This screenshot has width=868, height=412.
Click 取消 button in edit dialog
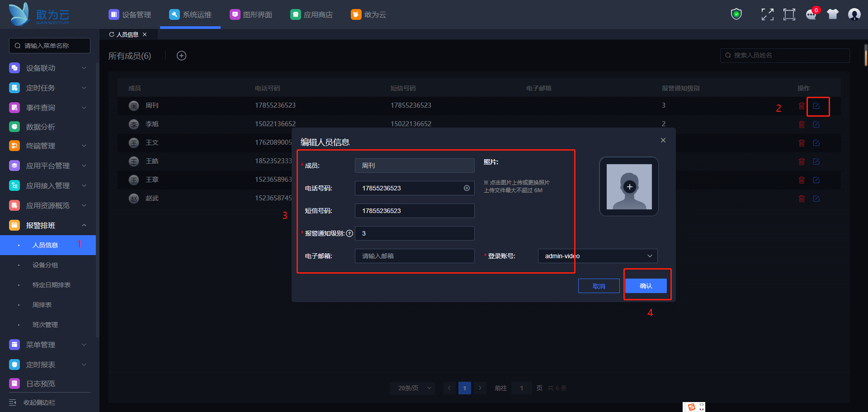[x=599, y=286]
